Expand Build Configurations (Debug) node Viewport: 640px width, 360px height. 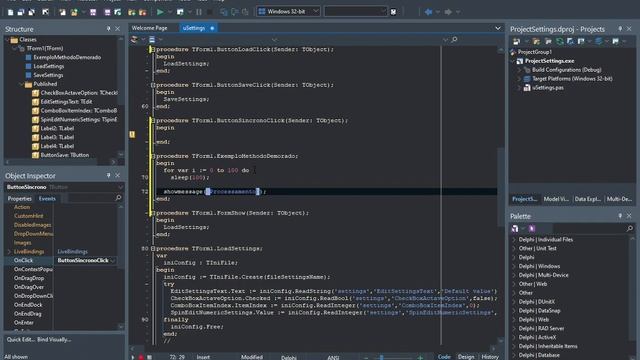[519, 70]
